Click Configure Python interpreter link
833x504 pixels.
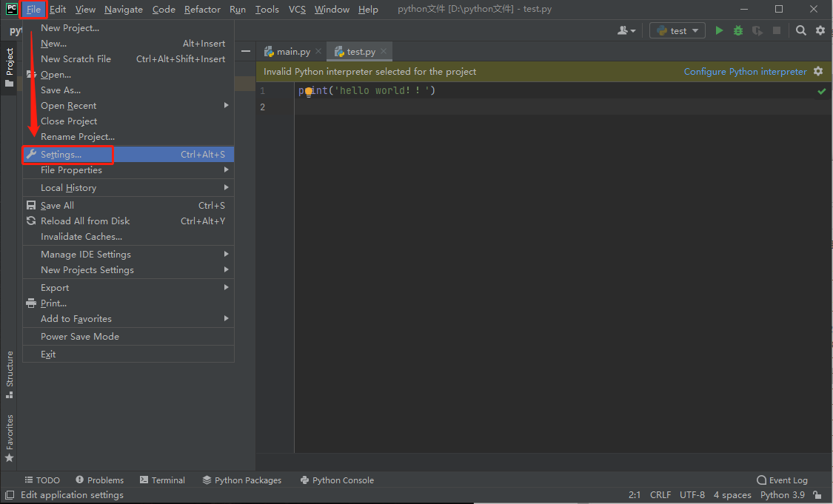pyautogui.click(x=745, y=72)
